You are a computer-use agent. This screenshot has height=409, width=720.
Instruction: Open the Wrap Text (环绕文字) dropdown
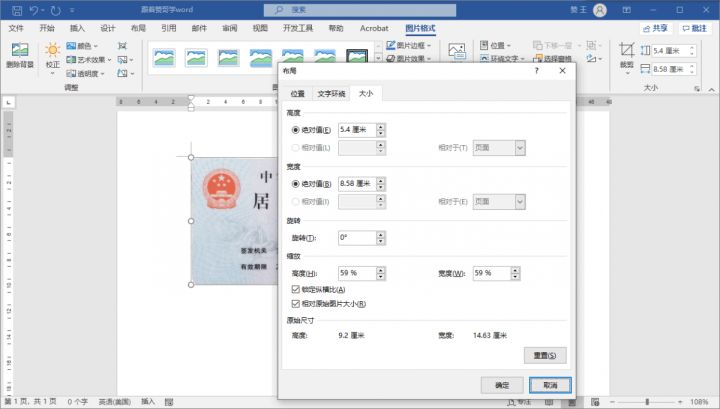pyautogui.click(x=502, y=59)
